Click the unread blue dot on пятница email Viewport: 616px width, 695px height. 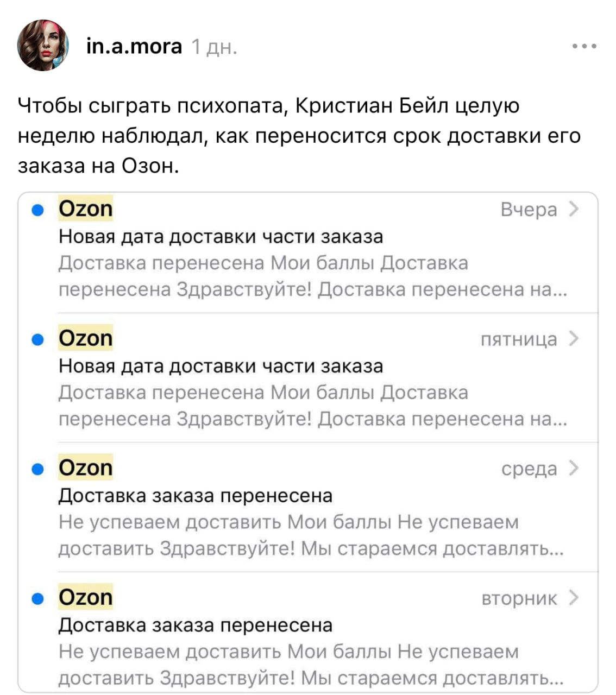pyautogui.click(x=37, y=340)
